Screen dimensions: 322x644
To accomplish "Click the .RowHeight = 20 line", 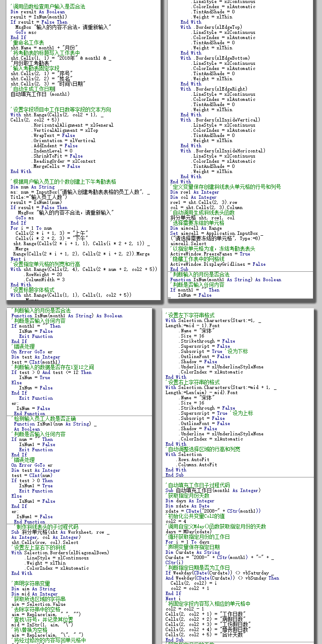I will pyautogui.click(x=43, y=274).
